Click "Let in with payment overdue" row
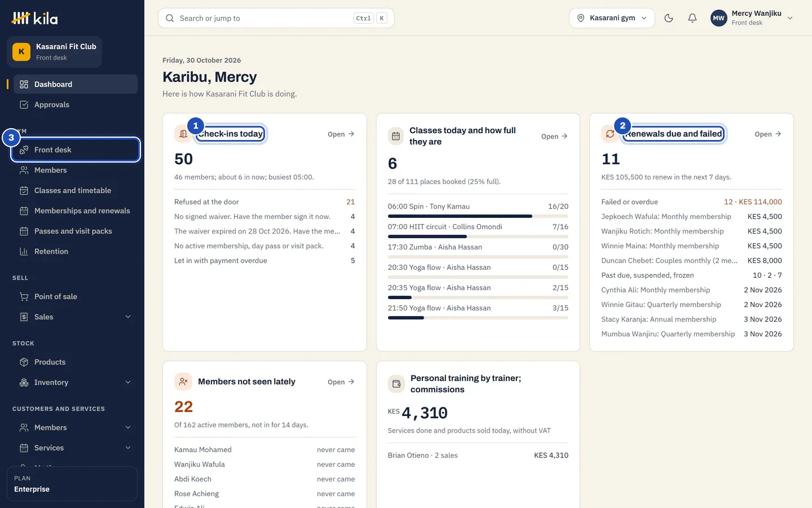This screenshot has width=812, height=508. pyautogui.click(x=264, y=260)
